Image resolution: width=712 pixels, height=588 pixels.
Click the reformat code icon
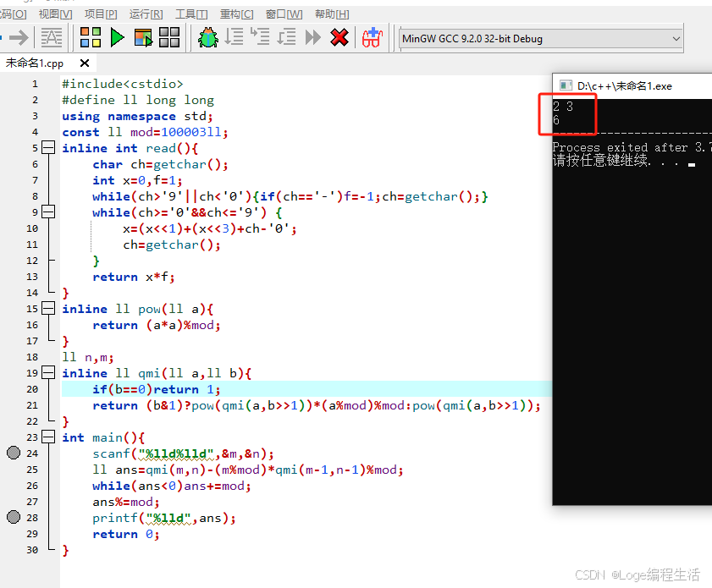click(52, 38)
